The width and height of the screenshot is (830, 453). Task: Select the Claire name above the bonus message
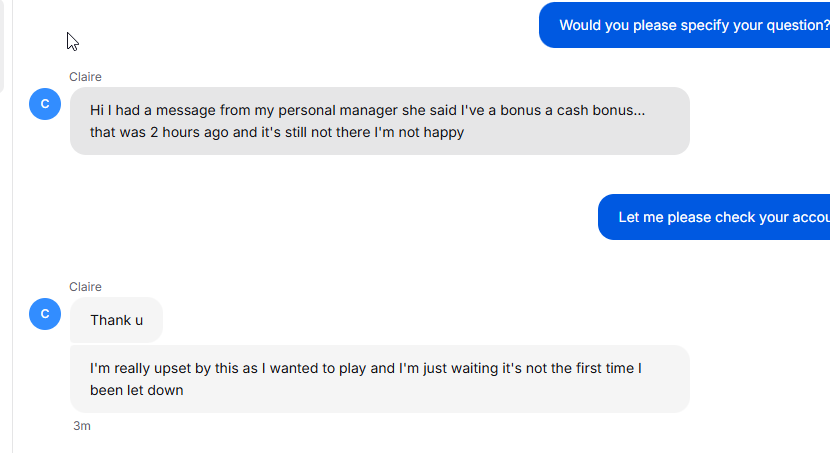85,77
